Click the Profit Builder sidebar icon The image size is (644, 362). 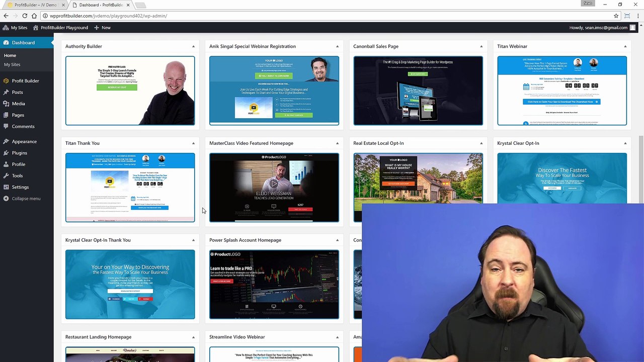coord(6,80)
